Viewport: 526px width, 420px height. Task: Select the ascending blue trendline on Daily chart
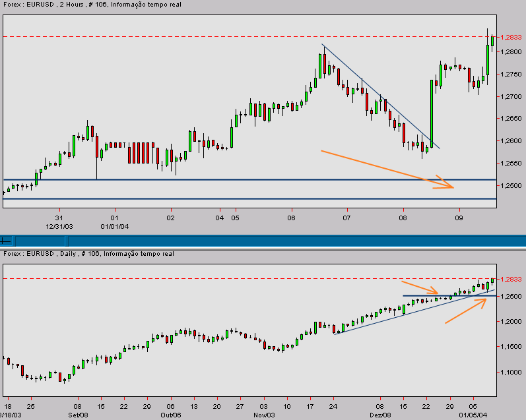pos(414,312)
